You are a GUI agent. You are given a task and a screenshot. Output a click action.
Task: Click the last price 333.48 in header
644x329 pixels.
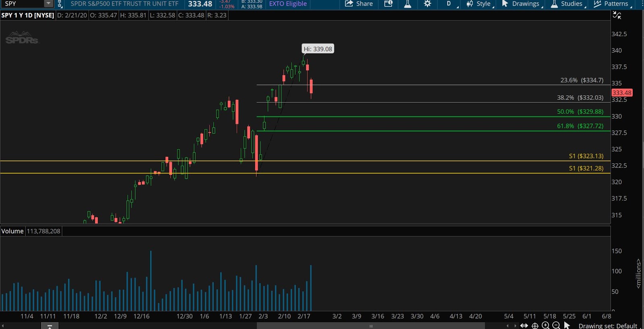(x=200, y=4)
